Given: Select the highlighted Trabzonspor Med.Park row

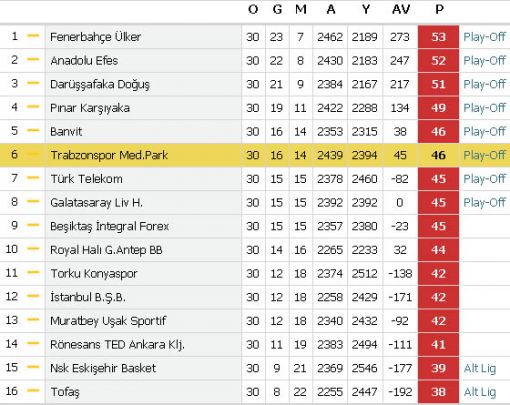Looking at the screenshot, I should (255, 155).
